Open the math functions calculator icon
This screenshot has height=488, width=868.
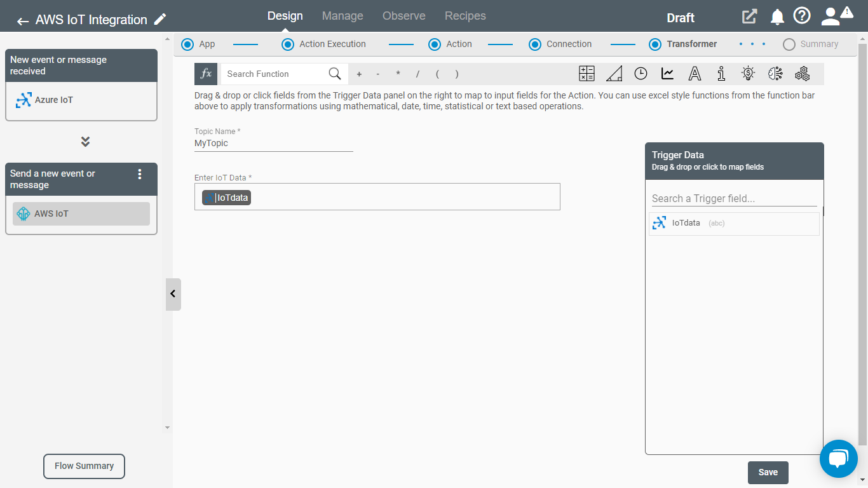point(587,74)
